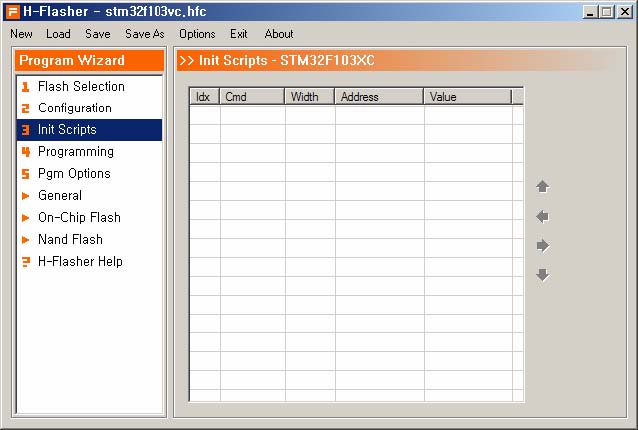Click the question mark help icon
Screen dimensions: 638x430
[x=25, y=262]
